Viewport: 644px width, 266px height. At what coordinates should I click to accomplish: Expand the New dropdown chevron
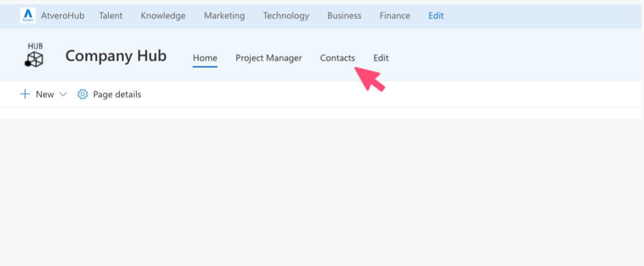coord(63,95)
